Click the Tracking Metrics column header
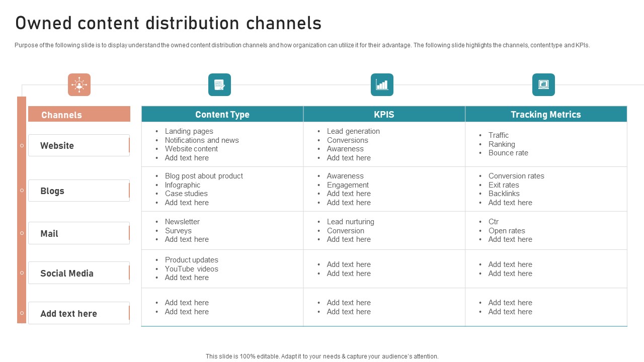 pyautogui.click(x=546, y=114)
